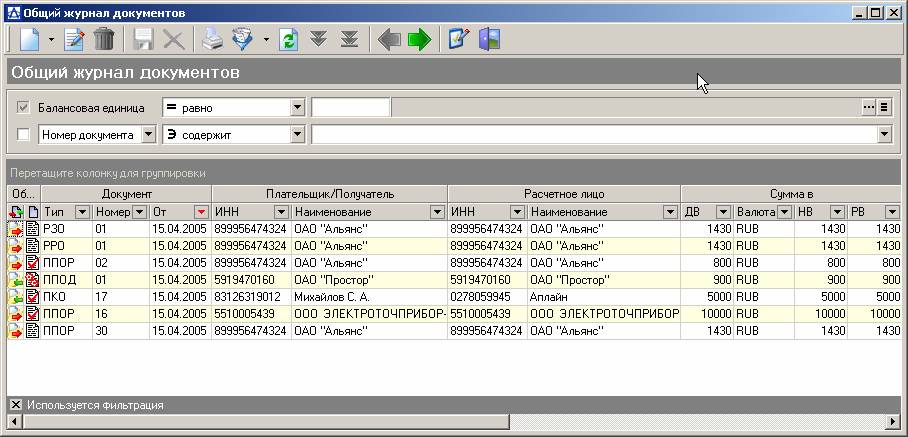Click the green refresh page icon
Image resolution: width=908 pixels, height=437 pixels.
click(x=288, y=40)
